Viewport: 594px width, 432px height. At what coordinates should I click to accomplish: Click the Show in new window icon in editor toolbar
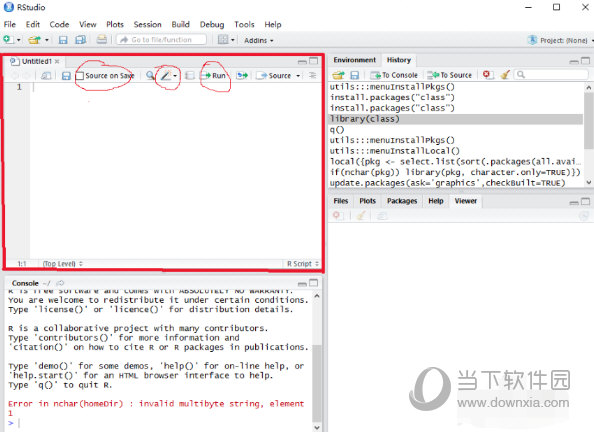point(46,76)
